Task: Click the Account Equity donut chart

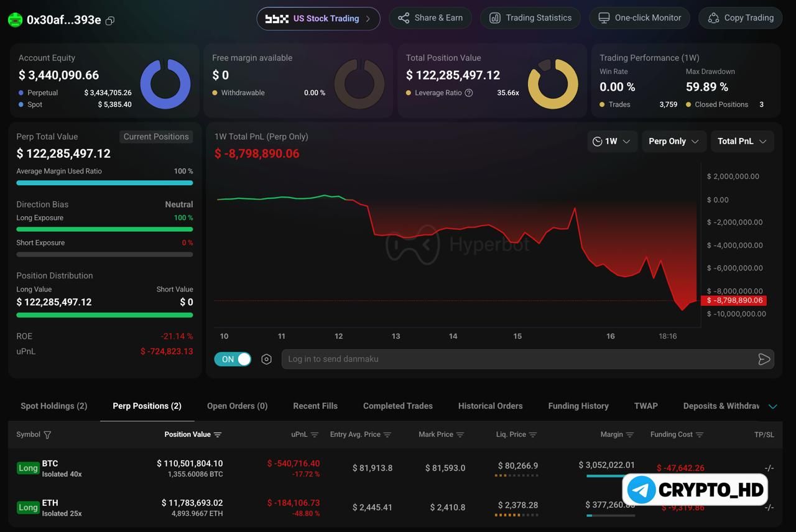Action: tap(165, 84)
